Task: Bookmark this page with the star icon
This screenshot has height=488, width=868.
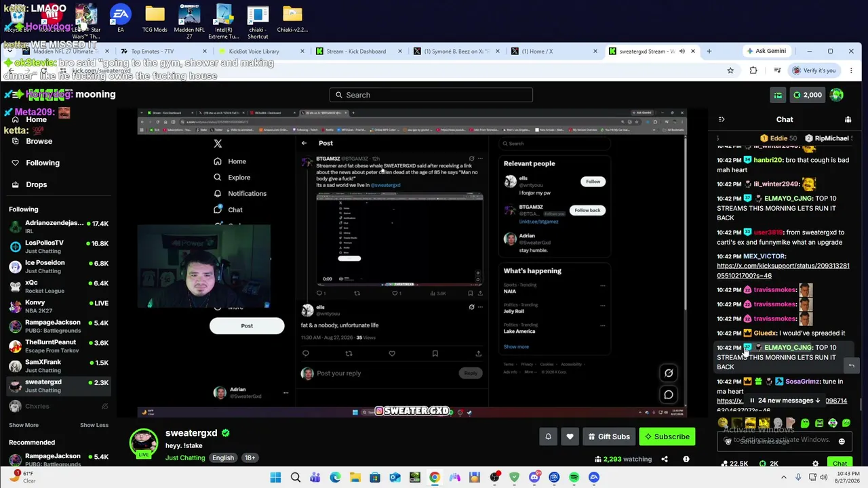Action: pos(730,70)
